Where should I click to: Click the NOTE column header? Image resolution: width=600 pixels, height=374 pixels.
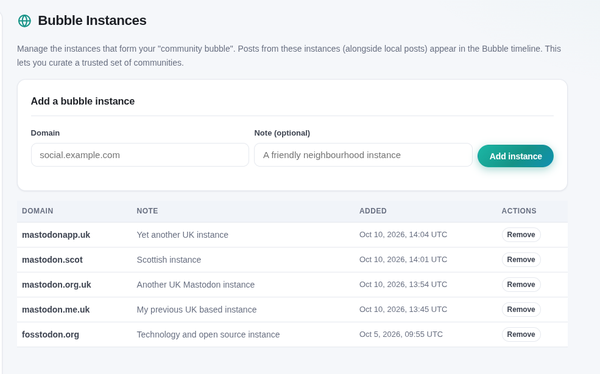(147, 211)
